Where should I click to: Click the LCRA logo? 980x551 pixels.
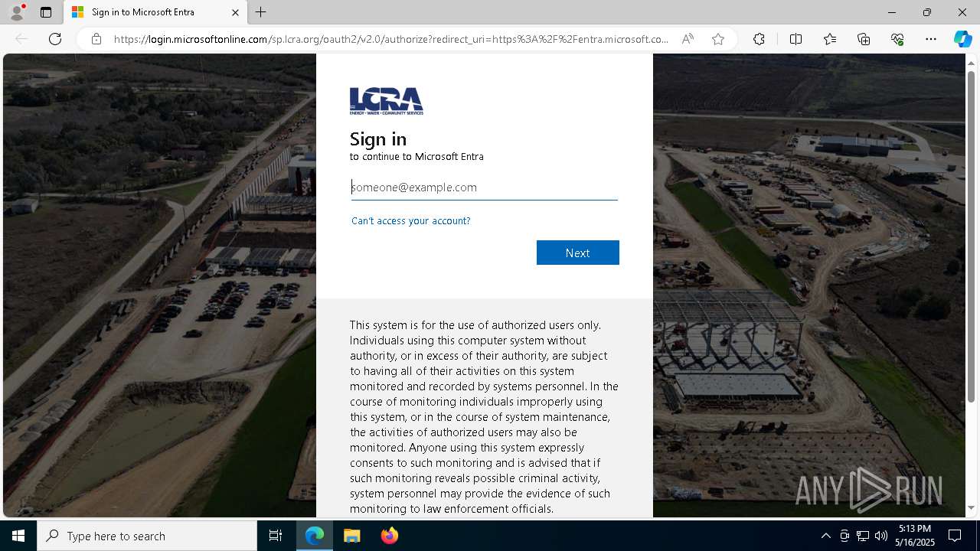pos(387,101)
